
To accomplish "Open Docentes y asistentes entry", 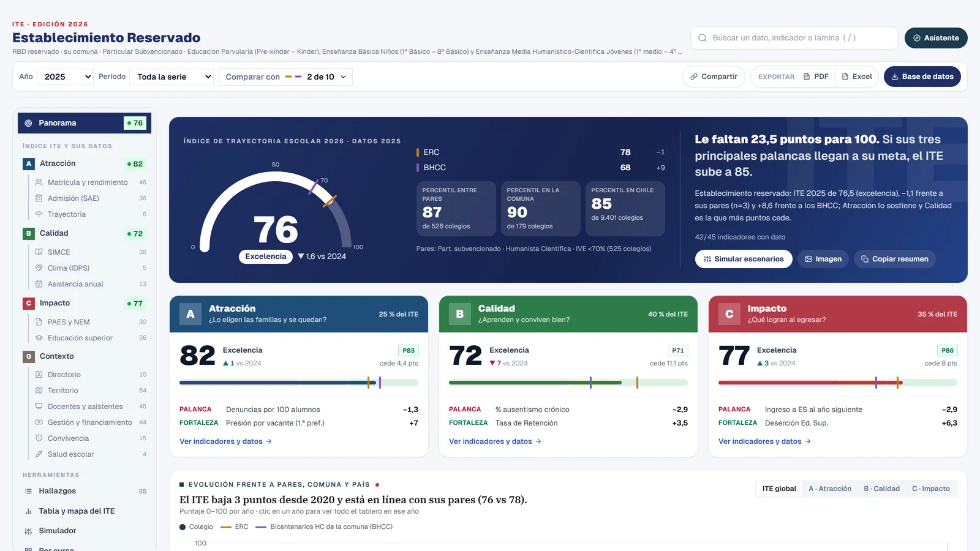I will [x=90, y=407].
